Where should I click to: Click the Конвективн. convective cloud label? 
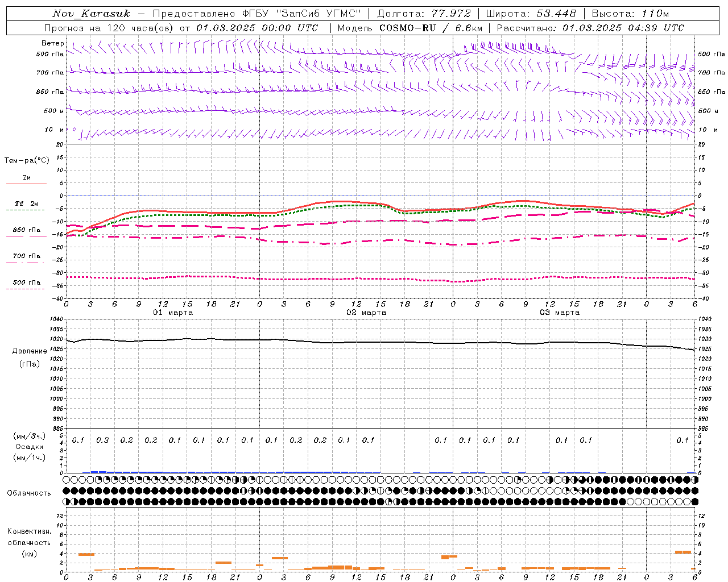coord(29,531)
